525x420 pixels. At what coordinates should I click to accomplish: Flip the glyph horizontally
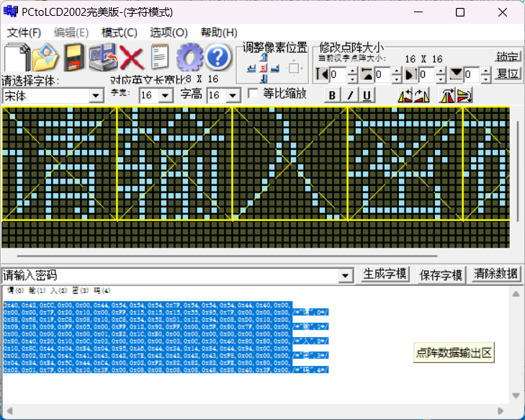[x=448, y=96]
